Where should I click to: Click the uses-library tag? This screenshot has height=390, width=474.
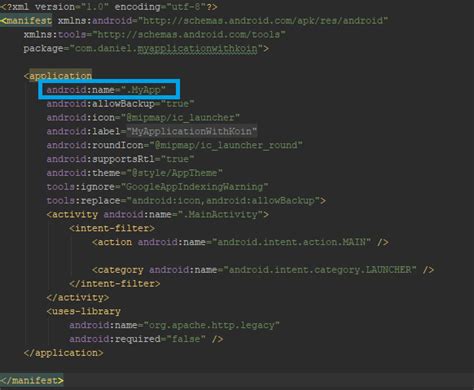[84, 311]
